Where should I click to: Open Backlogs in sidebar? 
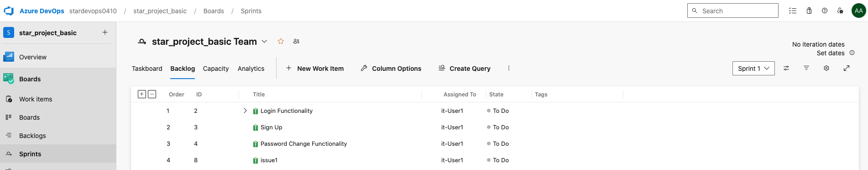click(x=58, y=136)
